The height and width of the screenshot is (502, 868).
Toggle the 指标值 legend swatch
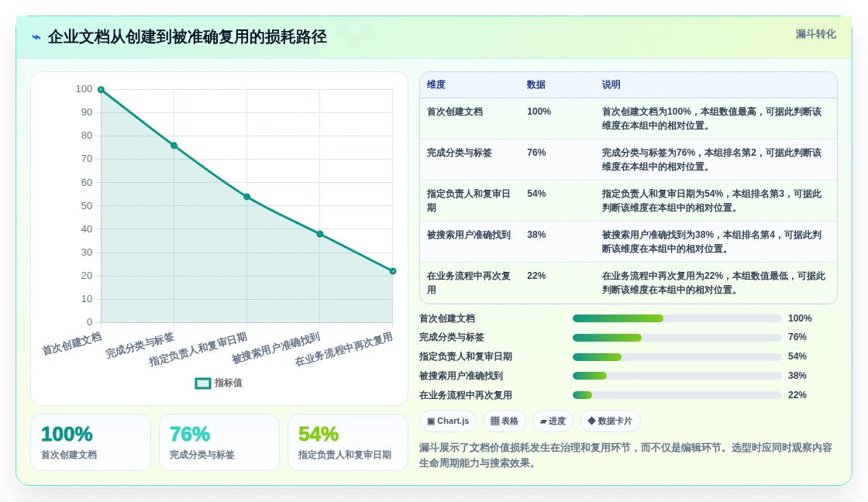tap(202, 383)
